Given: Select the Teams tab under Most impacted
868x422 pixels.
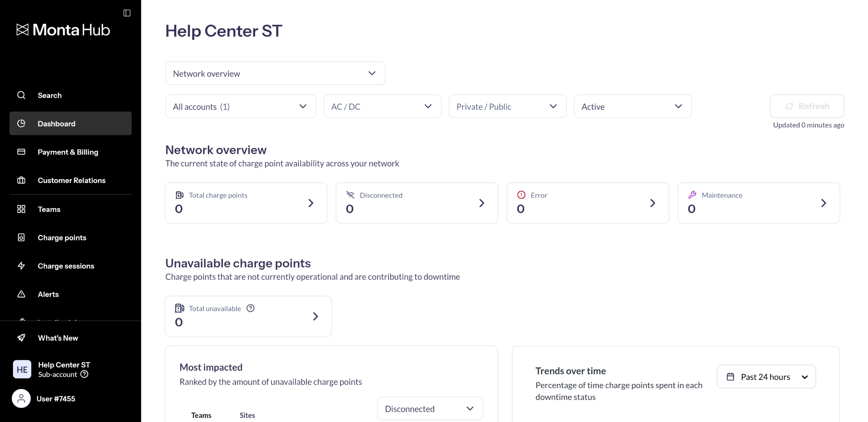Looking at the screenshot, I should click(201, 415).
